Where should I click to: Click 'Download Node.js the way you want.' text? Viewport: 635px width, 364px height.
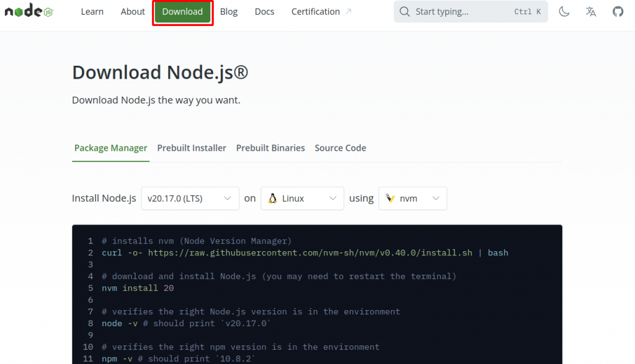[x=156, y=100]
